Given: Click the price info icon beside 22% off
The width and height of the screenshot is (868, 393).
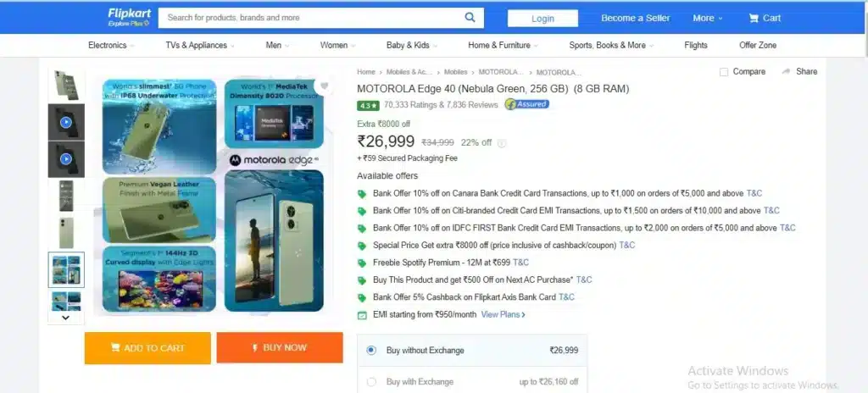Looking at the screenshot, I should point(502,143).
